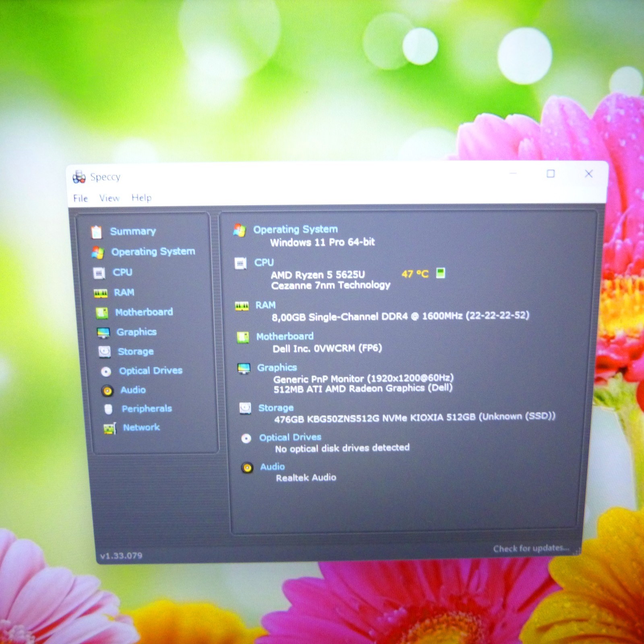Click the Storage heading link in summary
The image size is (644, 644).
276,408
